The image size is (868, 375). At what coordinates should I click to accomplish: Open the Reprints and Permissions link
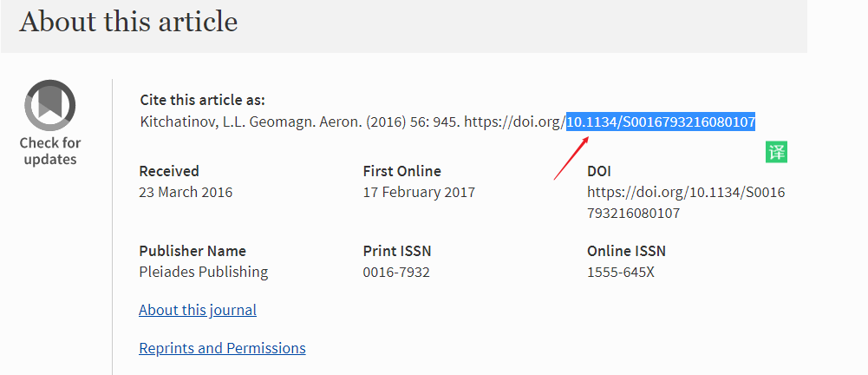pyautogui.click(x=222, y=348)
